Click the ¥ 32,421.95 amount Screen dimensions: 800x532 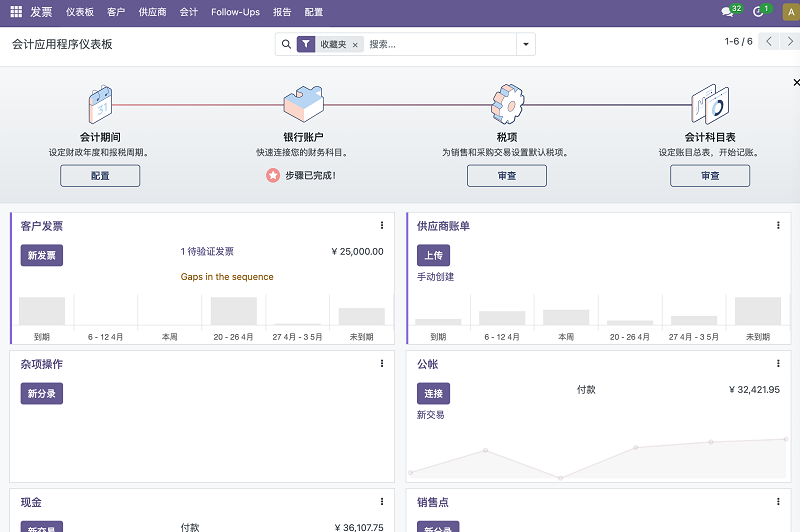[754, 390]
